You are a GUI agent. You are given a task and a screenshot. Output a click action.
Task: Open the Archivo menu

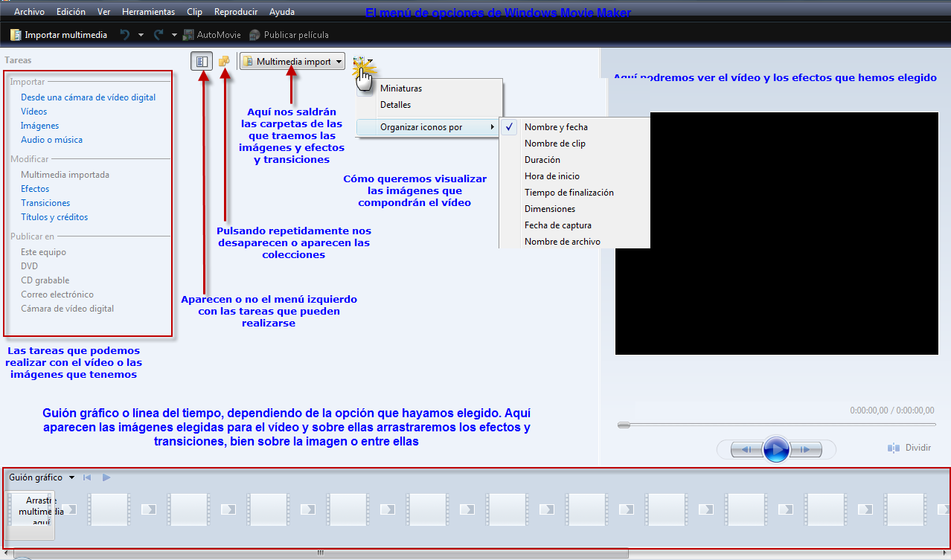29,12
